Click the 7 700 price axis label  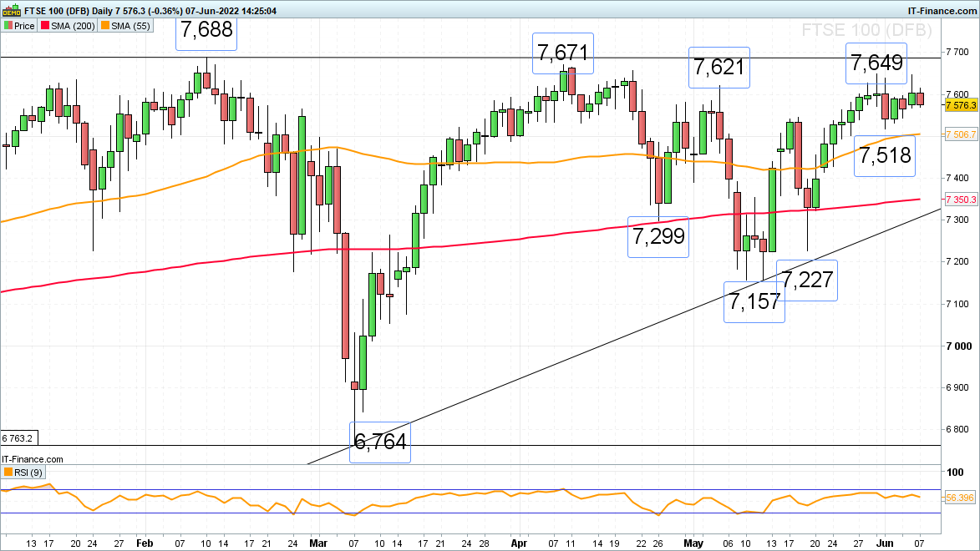(x=957, y=52)
